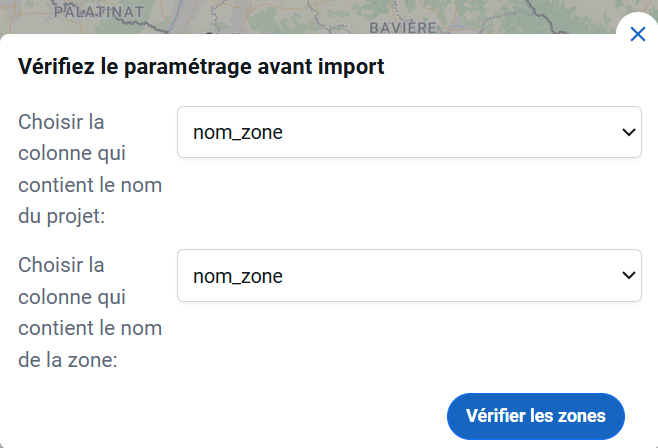658x448 pixels.
Task: Close the import settings dialog with X
Action: tap(637, 34)
